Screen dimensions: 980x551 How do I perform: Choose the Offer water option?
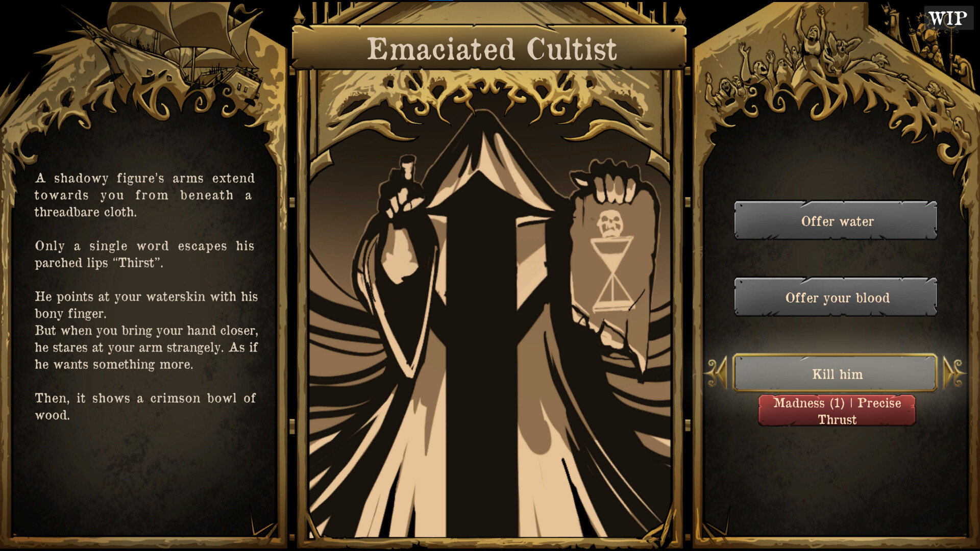836,220
